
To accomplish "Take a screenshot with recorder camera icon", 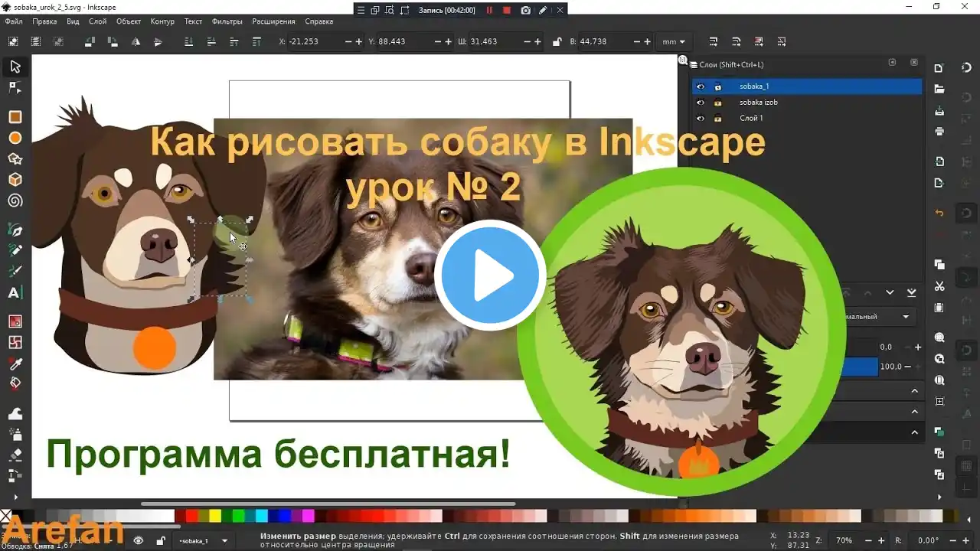I will [x=525, y=10].
